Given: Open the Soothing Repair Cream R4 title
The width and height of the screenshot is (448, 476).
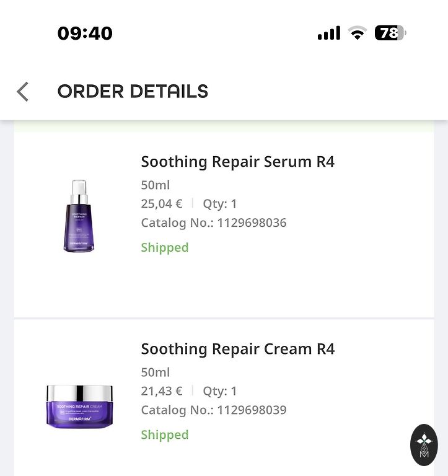Looking at the screenshot, I should pyautogui.click(x=237, y=349).
